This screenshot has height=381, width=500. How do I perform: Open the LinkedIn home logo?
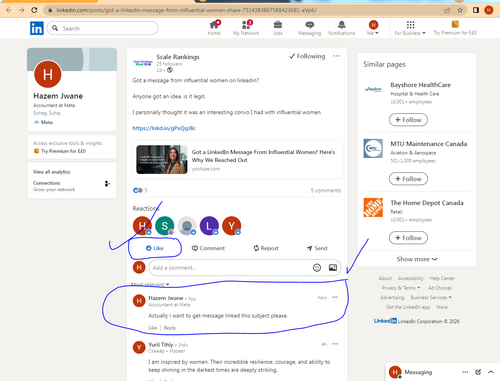coord(37,28)
